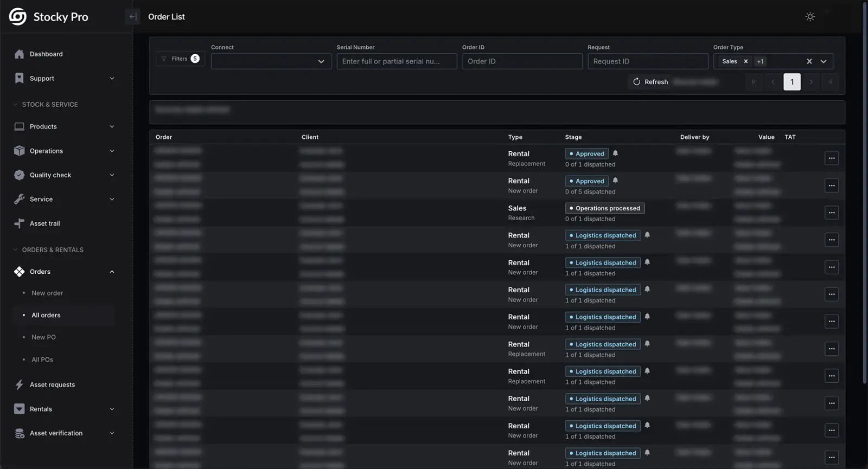Open actions menu for Approved 0 of 5 dispatched order
868x469 pixels.
tap(832, 185)
